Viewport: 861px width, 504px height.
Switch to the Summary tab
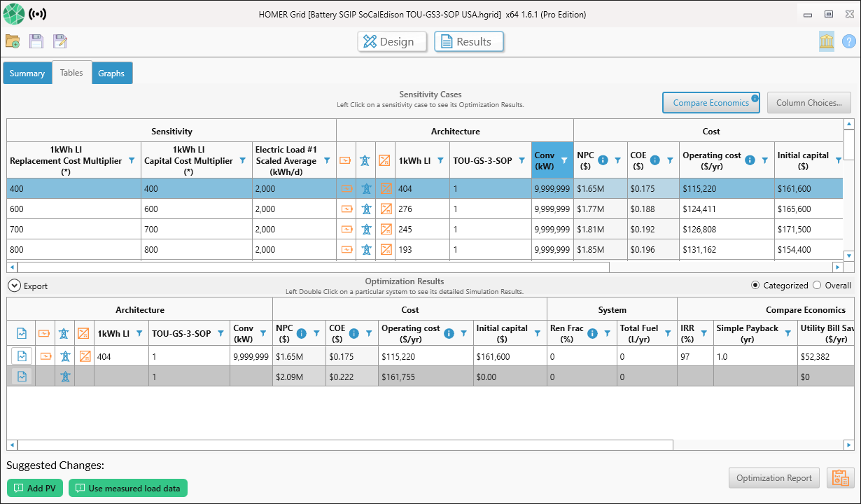(27, 73)
